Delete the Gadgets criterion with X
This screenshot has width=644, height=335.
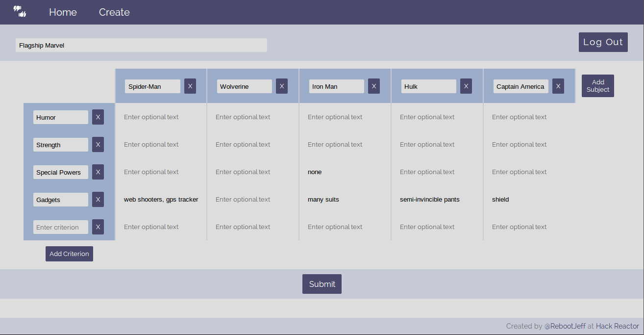click(x=98, y=200)
